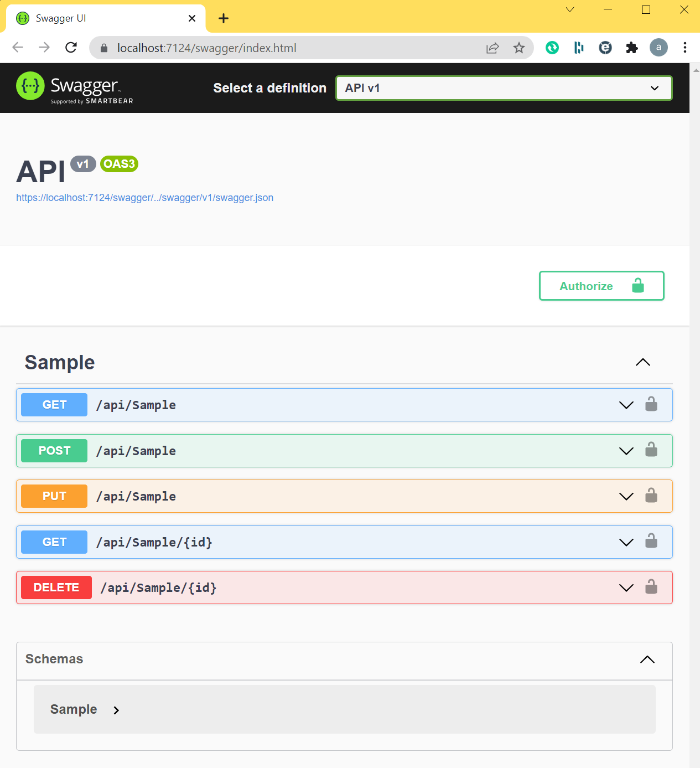
Task: Open the Select a definition dropdown
Action: pyautogui.click(x=503, y=88)
